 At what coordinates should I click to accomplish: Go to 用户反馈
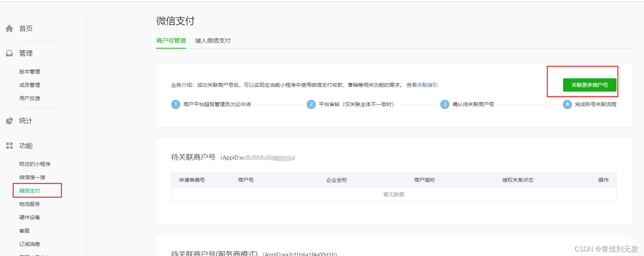pyautogui.click(x=30, y=98)
